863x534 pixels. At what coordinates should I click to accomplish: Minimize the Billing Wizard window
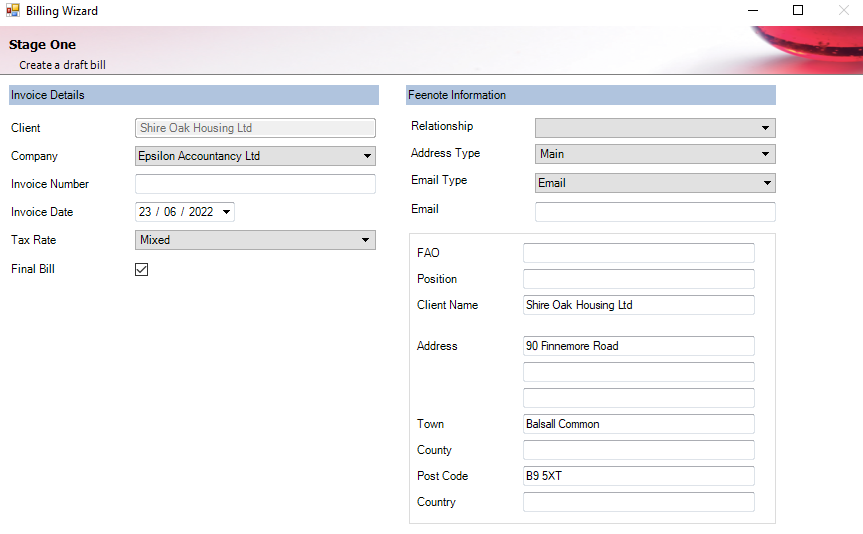pos(753,10)
